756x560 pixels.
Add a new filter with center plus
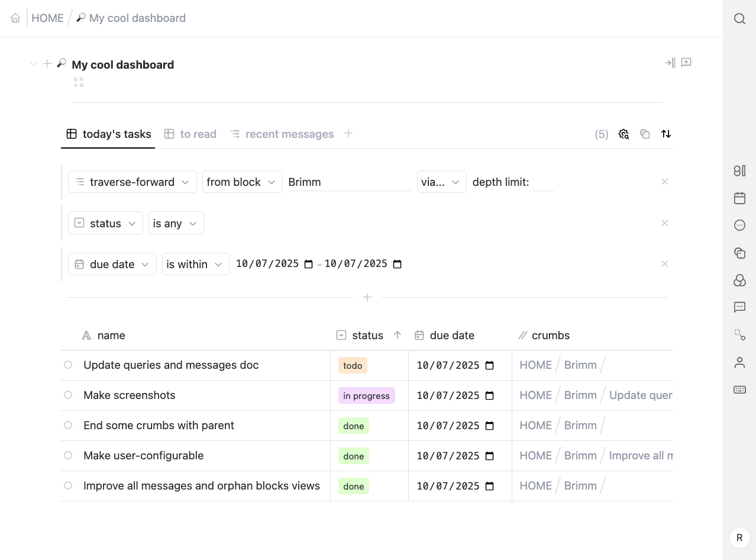(x=367, y=297)
